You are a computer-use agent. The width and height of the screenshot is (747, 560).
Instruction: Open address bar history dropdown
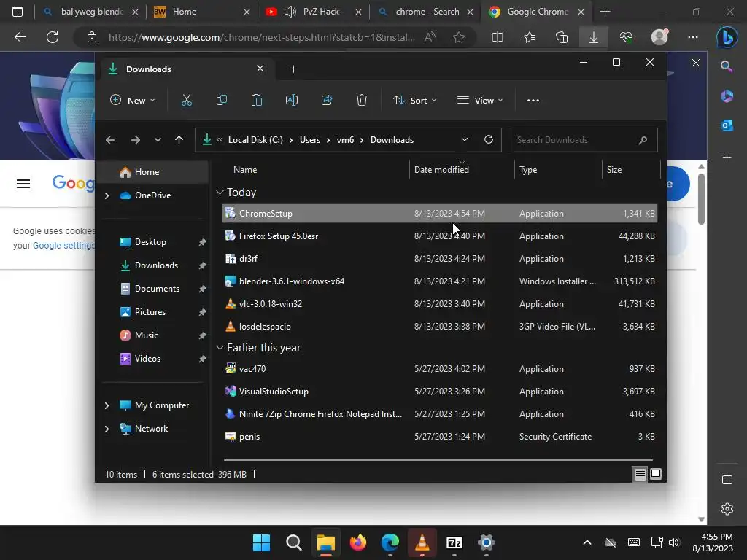pyautogui.click(x=465, y=139)
